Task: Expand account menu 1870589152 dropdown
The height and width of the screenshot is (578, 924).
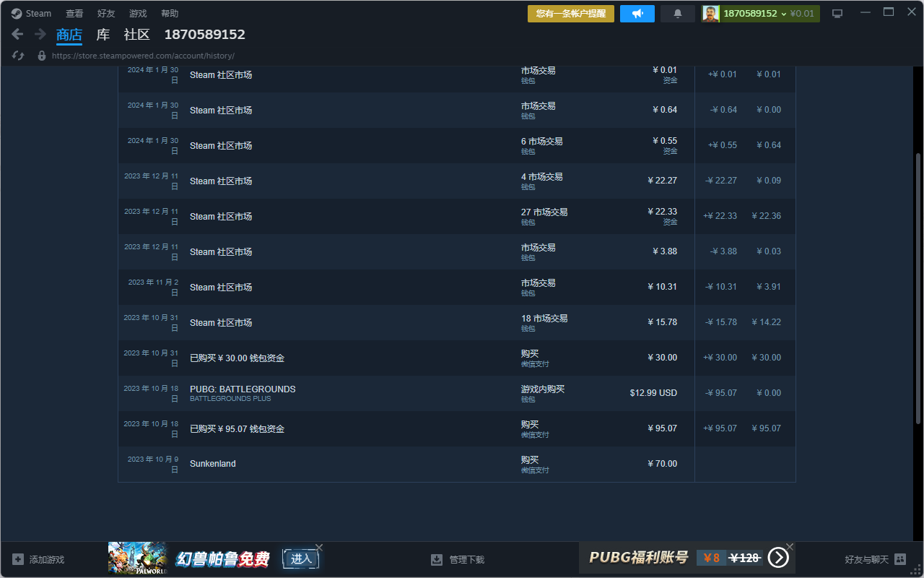Action: (x=769, y=14)
